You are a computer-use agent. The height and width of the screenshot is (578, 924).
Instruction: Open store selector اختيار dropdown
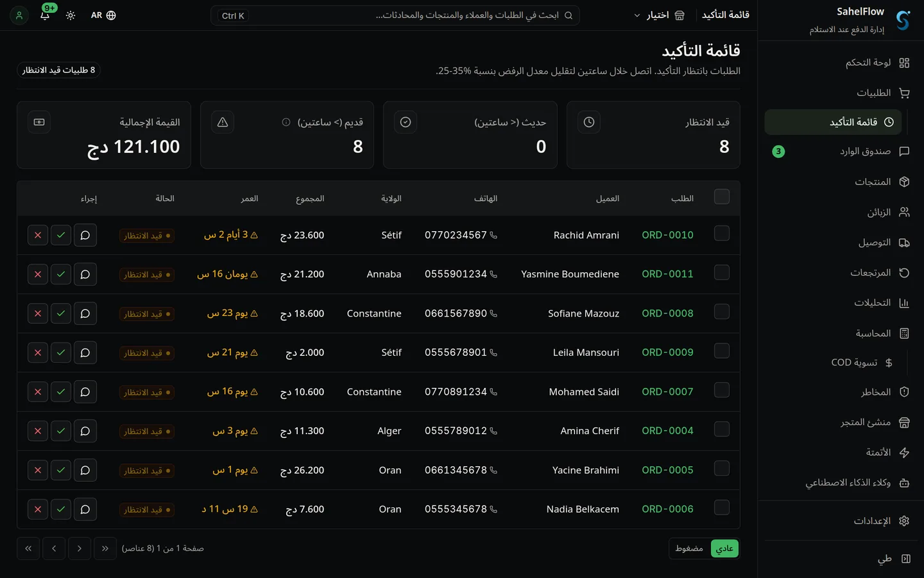[x=659, y=15]
